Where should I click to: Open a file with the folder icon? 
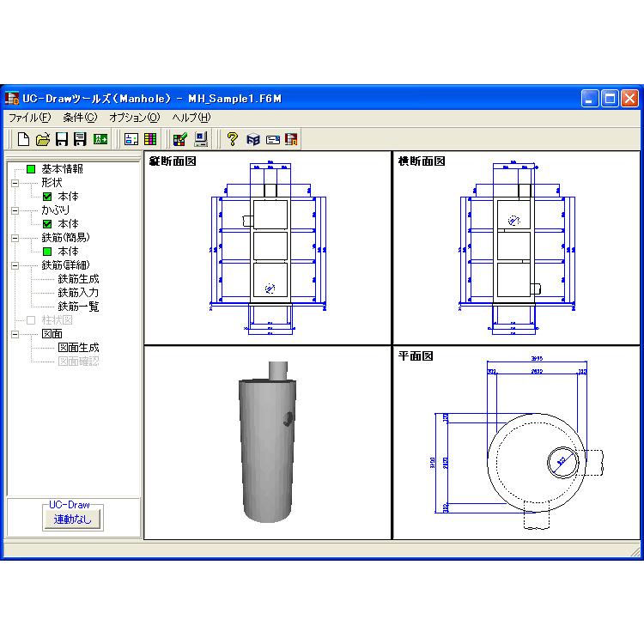pyautogui.click(x=42, y=139)
